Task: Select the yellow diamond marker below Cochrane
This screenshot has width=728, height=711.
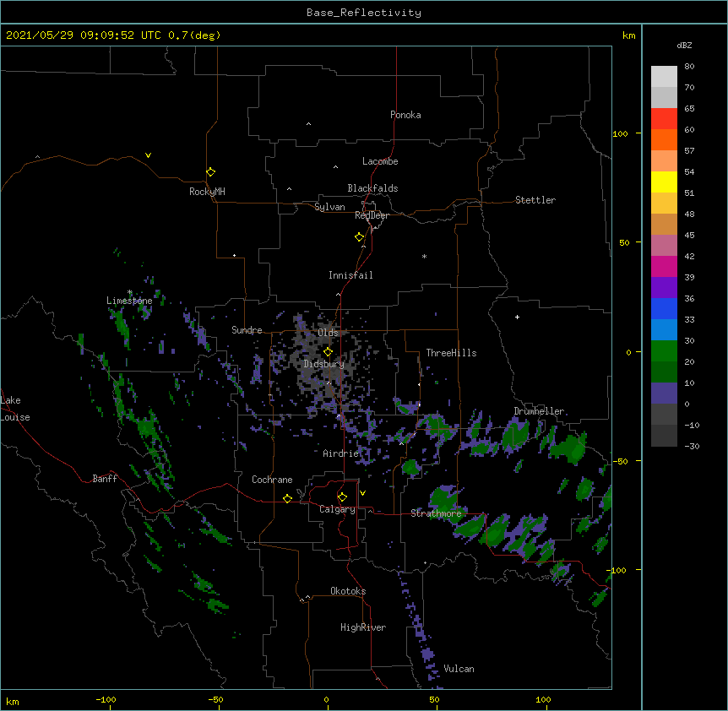Action: 287,498
